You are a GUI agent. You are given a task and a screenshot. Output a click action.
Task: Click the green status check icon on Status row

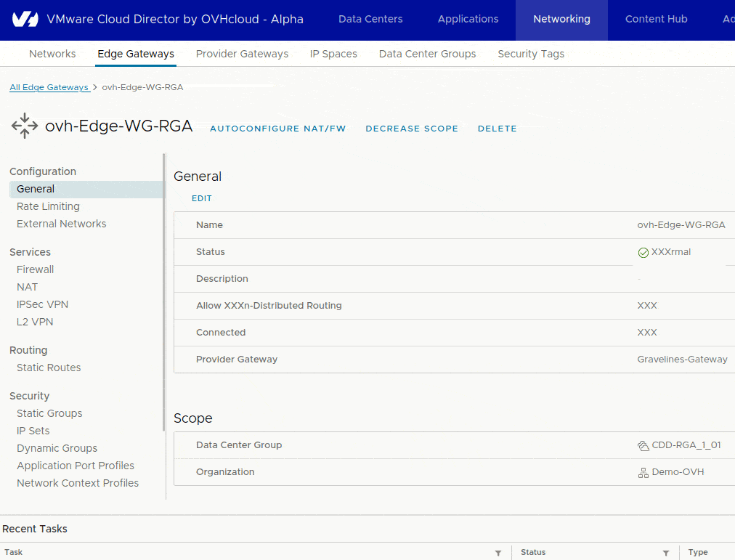coord(643,251)
